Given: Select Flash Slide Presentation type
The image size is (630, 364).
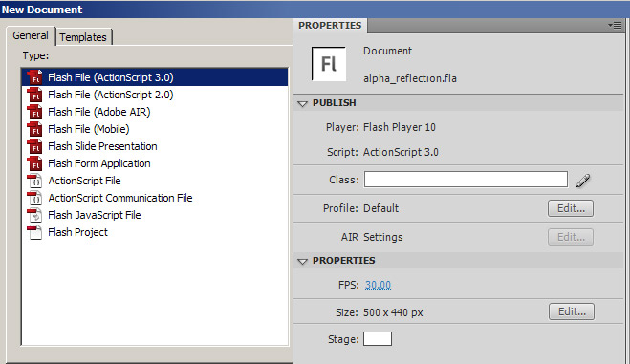Looking at the screenshot, I should 155,146.
